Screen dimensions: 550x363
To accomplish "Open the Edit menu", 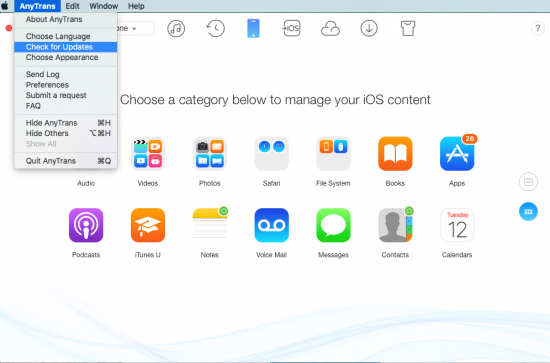I will tap(73, 6).
